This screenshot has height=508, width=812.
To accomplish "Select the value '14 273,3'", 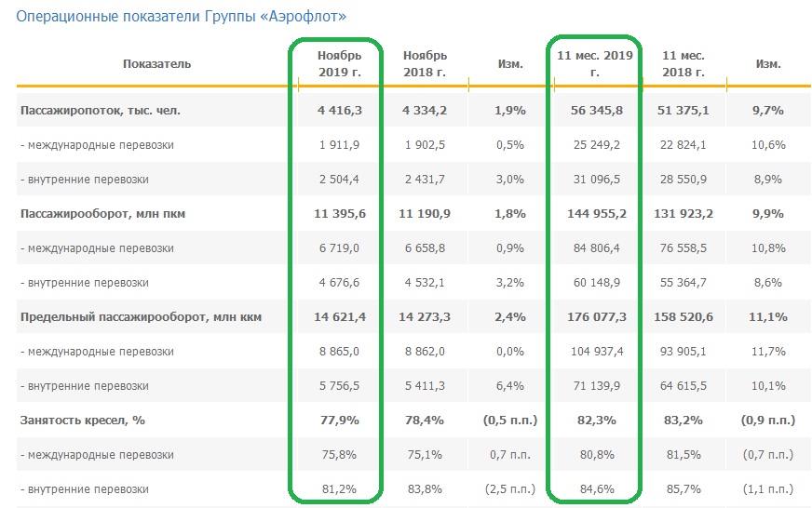I will coord(425,317).
